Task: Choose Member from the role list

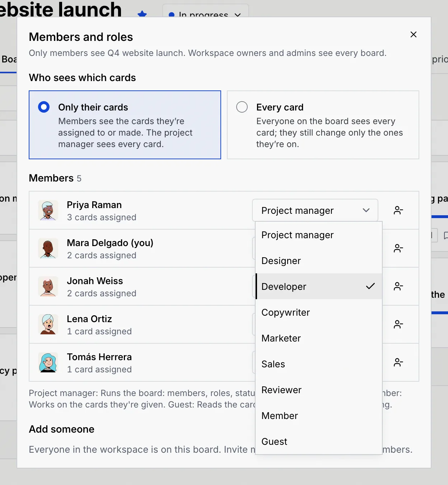Action: (x=319, y=416)
